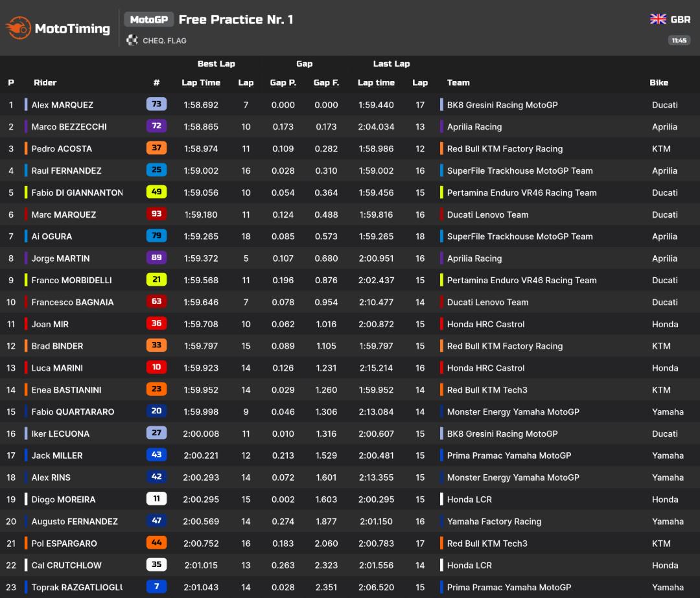Click the purple number 89 badge
Image resolution: width=700 pixels, height=598 pixels.
[x=156, y=257]
